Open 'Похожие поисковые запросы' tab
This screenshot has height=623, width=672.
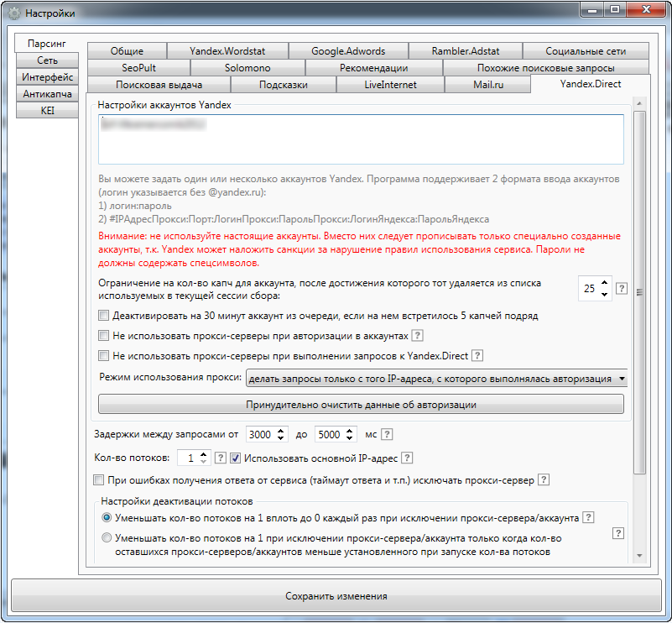point(546,68)
